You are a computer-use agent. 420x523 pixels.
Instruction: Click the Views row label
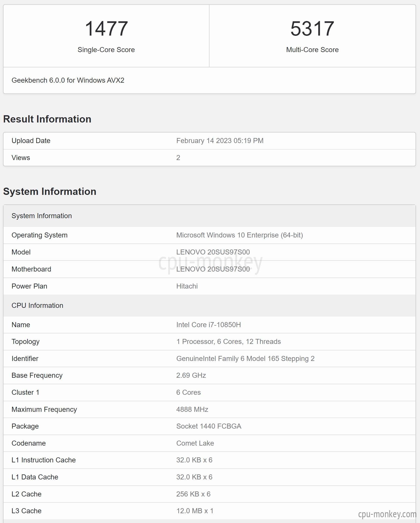(21, 158)
